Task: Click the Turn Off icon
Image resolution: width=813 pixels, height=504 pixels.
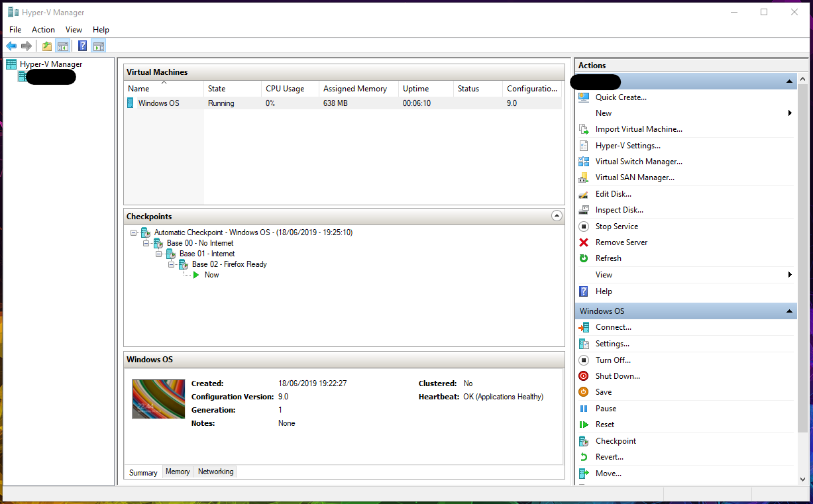Action: click(x=584, y=360)
